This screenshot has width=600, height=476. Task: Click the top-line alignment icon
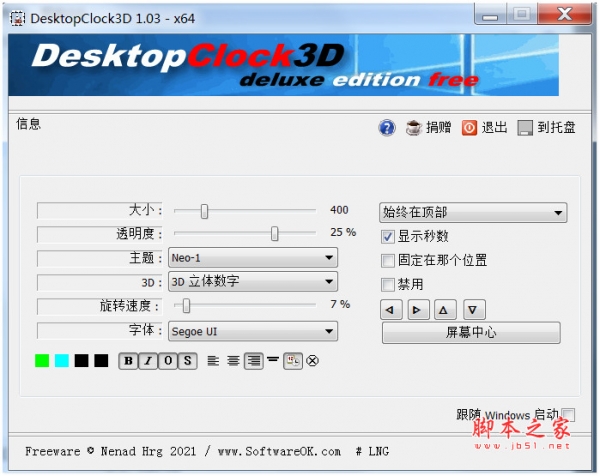tap(273, 359)
